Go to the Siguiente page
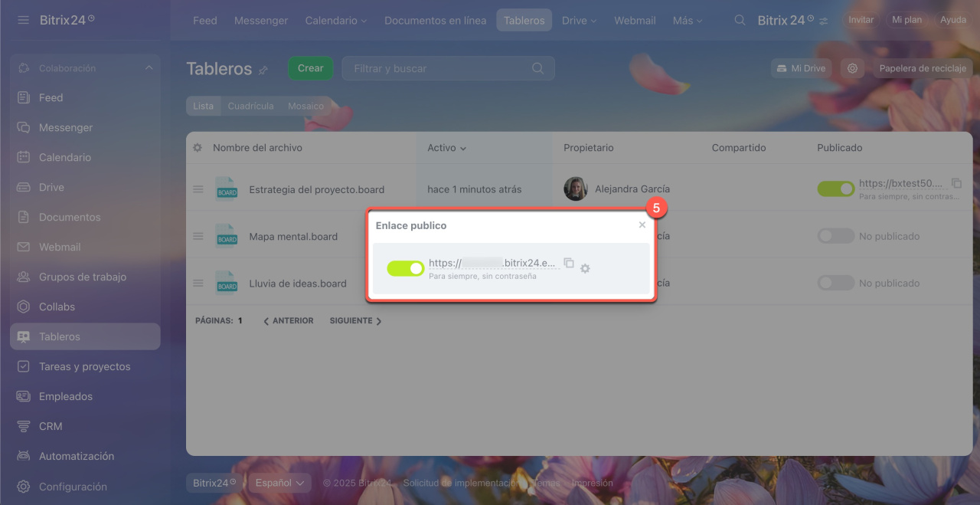The height and width of the screenshot is (505, 980). (x=356, y=321)
